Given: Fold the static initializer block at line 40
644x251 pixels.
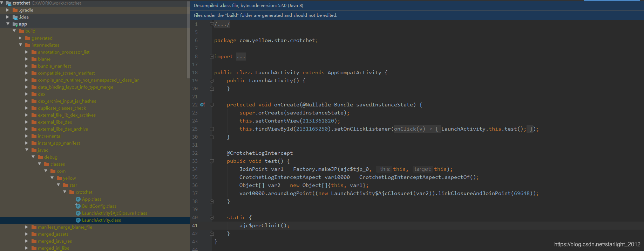Looking at the screenshot, I should click(212, 217).
